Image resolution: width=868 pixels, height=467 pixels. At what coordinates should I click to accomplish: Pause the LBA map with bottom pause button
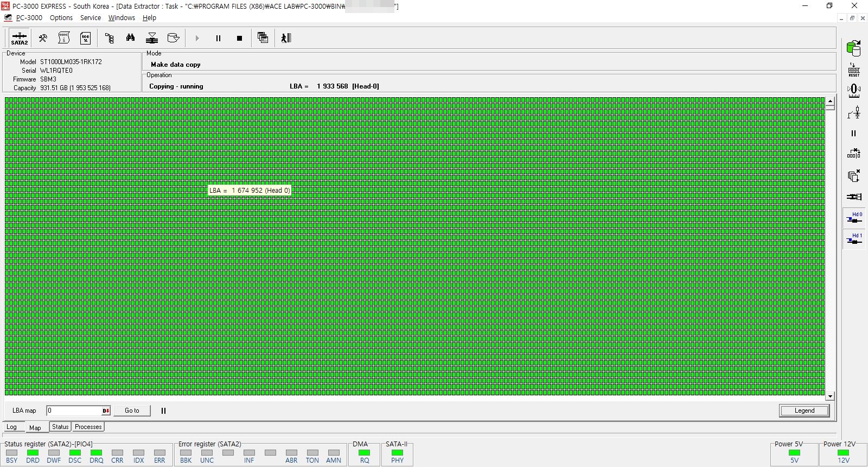[163, 411]
